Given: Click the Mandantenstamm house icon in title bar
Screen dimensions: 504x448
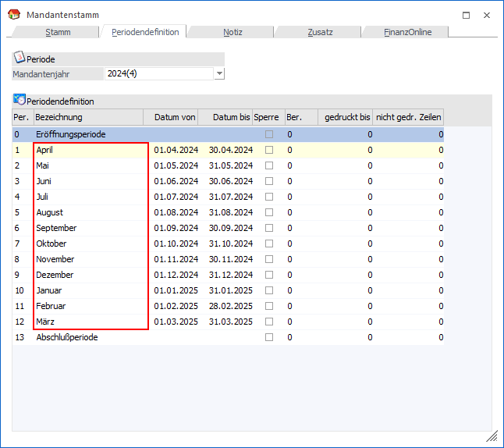Looking at the screenshot, I should (13, 15).
